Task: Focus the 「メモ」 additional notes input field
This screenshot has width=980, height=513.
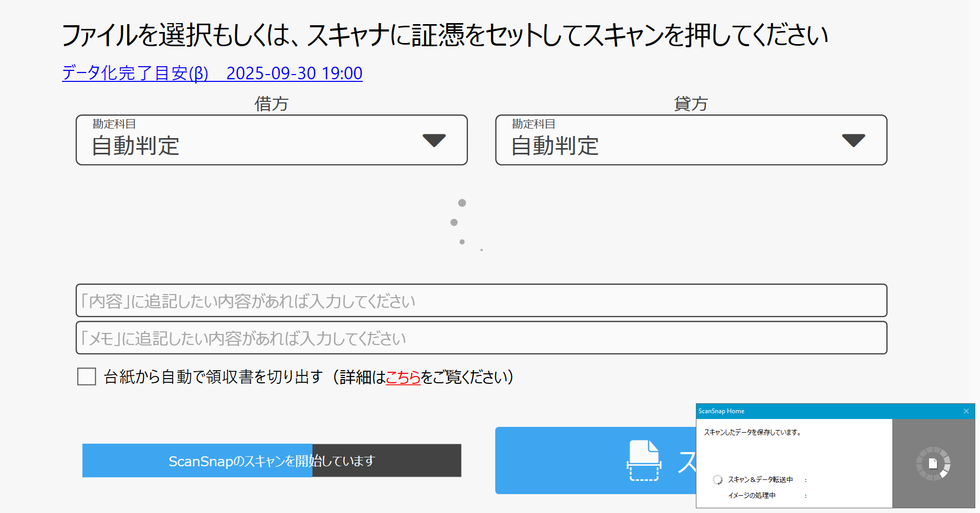Action: (481, 338)
